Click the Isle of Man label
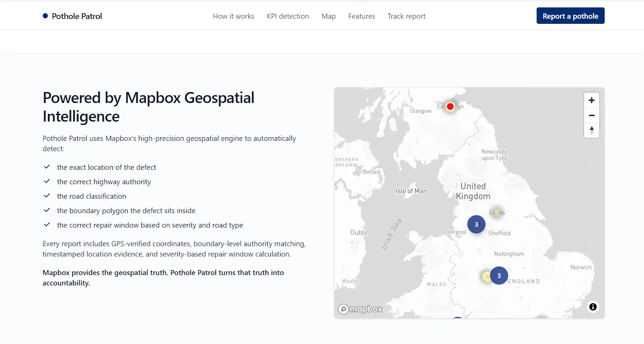This screenshot has height=344, width=644. point(411,191)
